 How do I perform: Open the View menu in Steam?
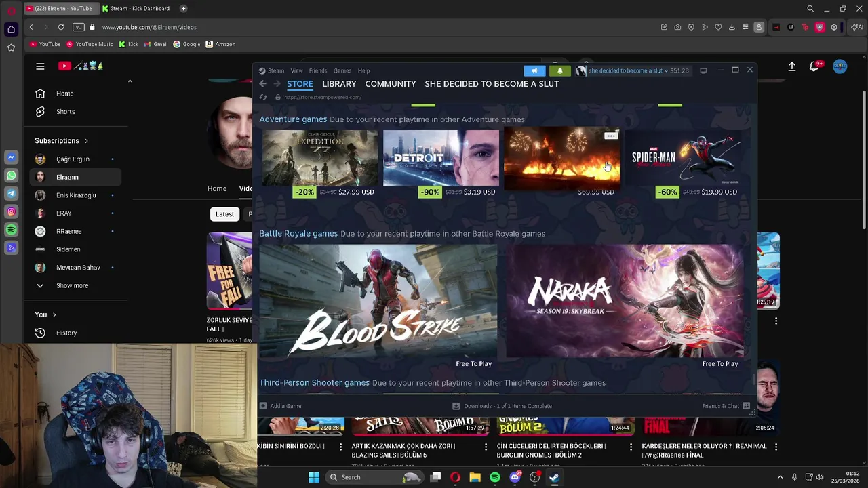(297, 70)
